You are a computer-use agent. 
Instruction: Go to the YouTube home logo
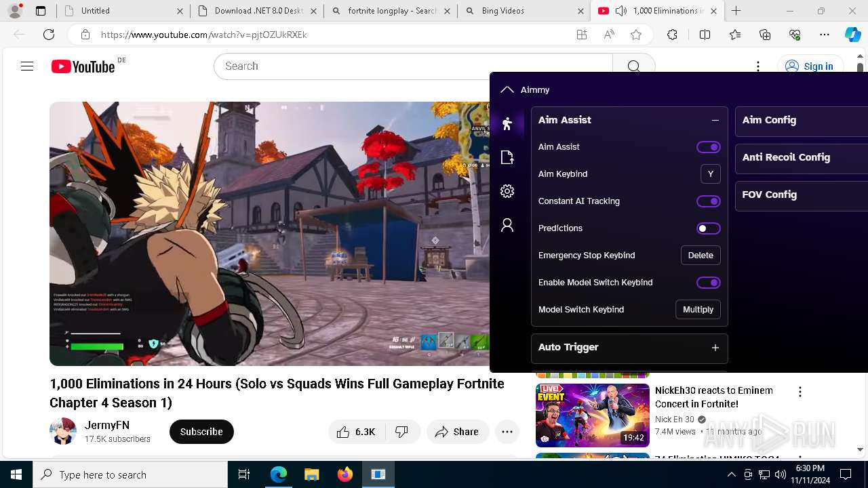(83, 66)
